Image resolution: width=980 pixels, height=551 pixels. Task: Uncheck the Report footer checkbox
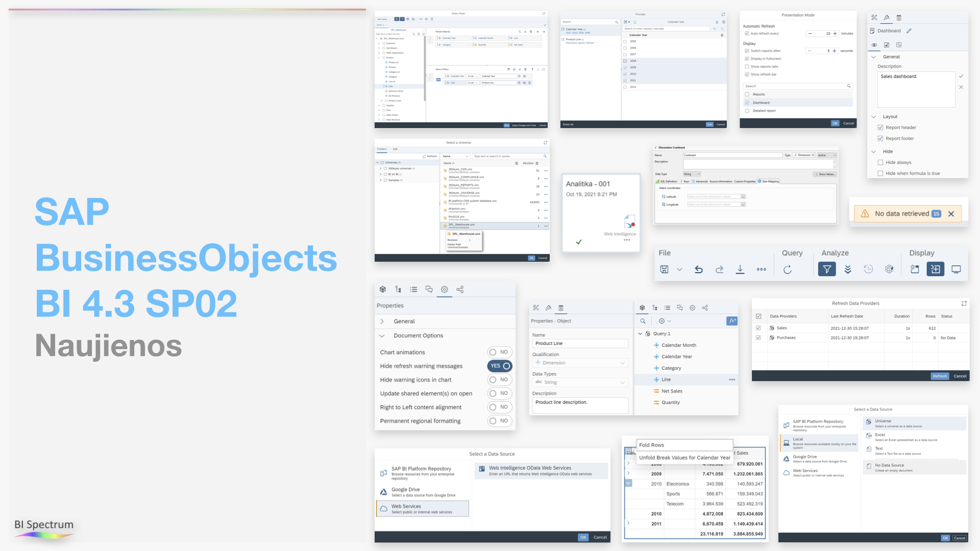coord(880,138)
